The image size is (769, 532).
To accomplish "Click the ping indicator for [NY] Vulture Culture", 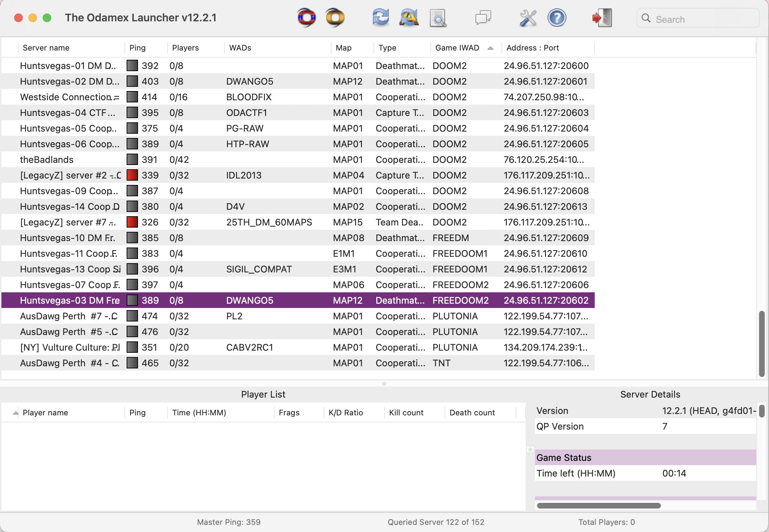I will (x=132, y=347).
